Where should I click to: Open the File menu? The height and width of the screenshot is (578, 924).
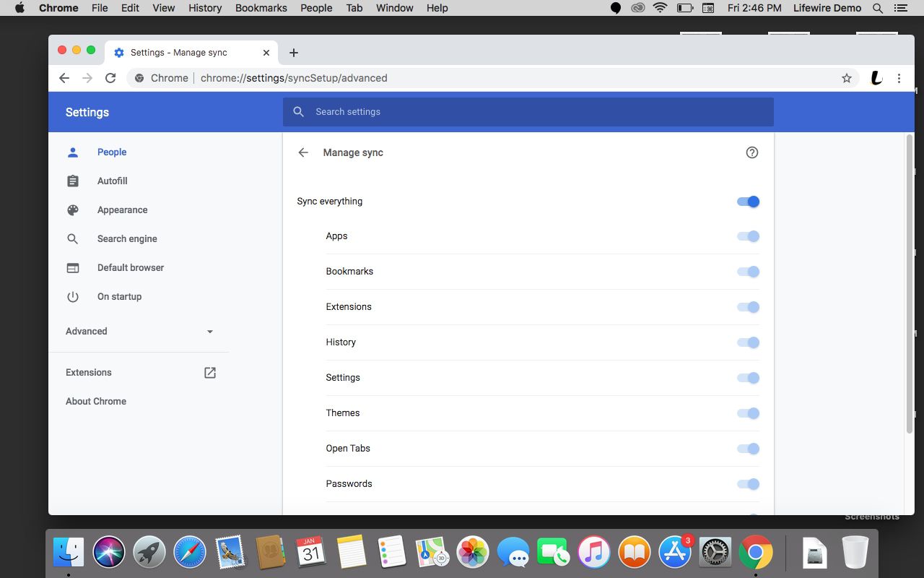(x=100, y=8)
